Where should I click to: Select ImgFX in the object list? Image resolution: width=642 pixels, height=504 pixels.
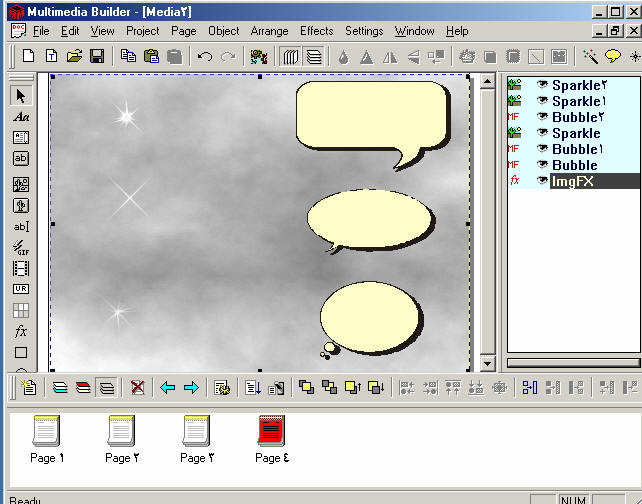[x=595, y=181]
